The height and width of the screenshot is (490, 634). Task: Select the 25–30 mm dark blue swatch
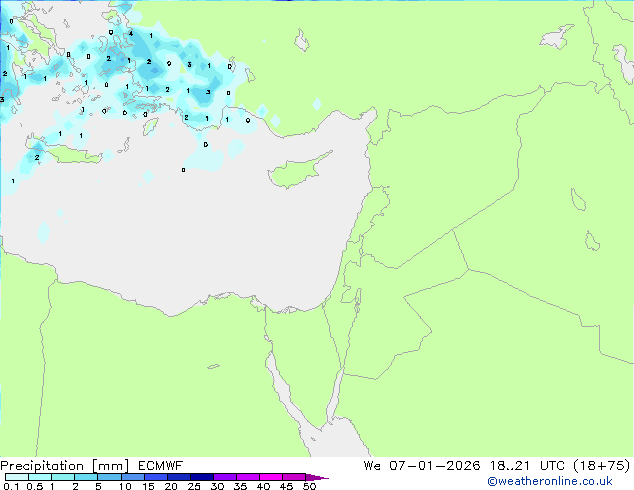202,477
